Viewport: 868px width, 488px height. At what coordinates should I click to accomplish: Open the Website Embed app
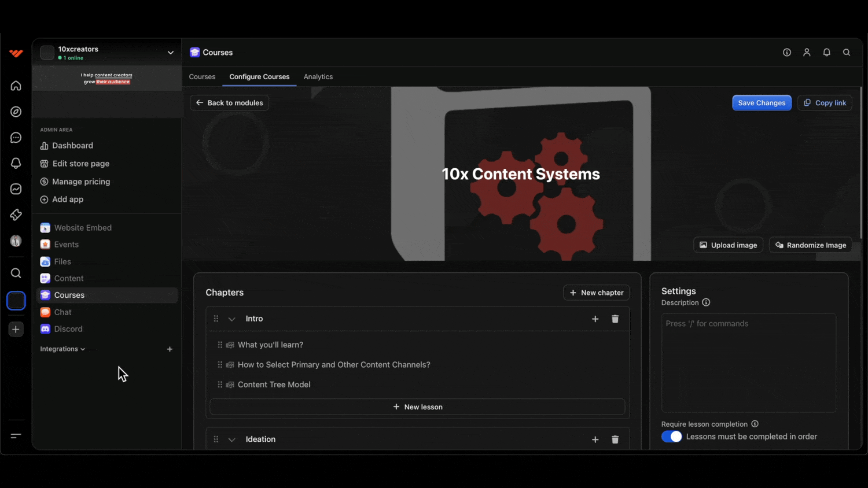pyautogui.click(x=106, y=228)
